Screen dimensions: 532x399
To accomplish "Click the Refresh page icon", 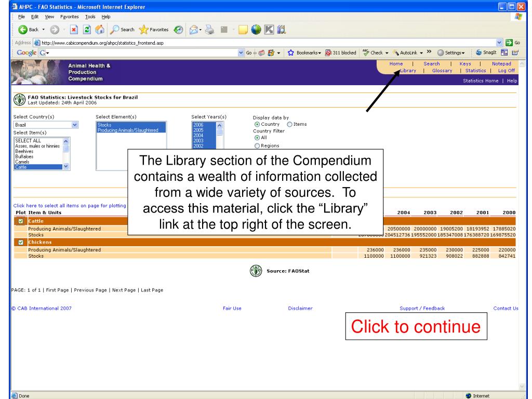I will pos(87,30).
